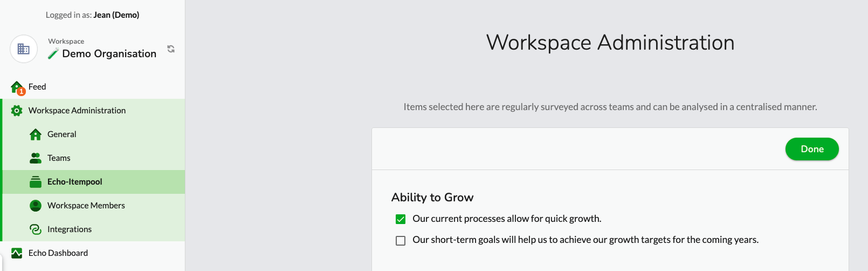This screenshot has height=271, width=868.
Task: Click the General home icon
Action: [36, 134]
